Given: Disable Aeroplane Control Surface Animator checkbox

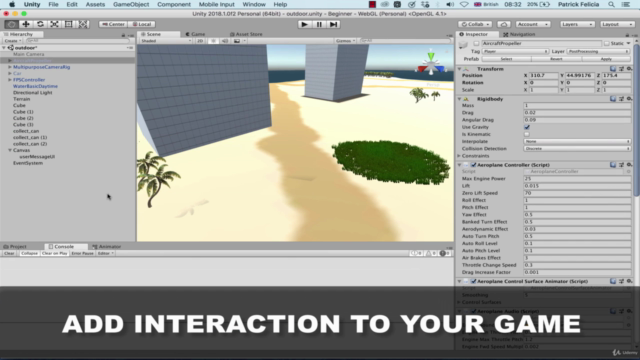Looking at the screenshot, I should tap(473, 281).
